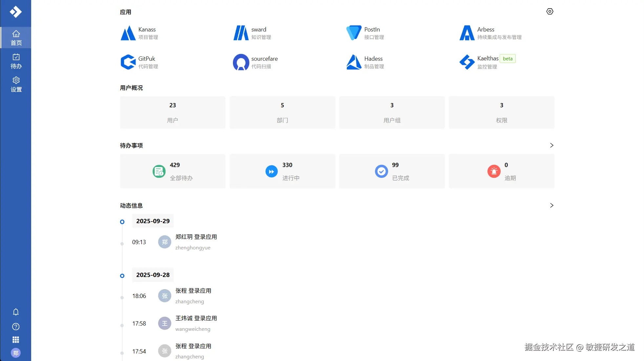Viewport: 644px width, 361px height.
Task: Click the 郑 user avatar at bottom left
Action: [16, 353]
